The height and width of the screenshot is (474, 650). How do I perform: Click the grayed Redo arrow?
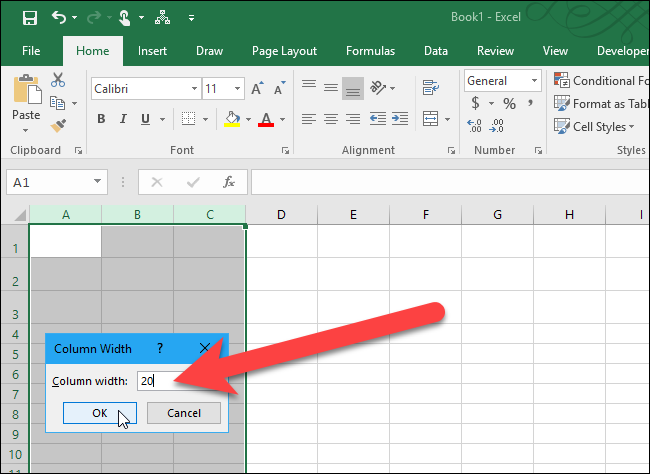point(94,17)
